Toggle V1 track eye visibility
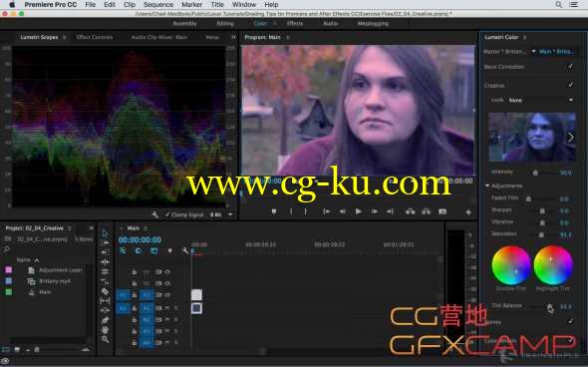Image resolution: width=588 pixels, height=367 pixels. click(x=167, y=295)
